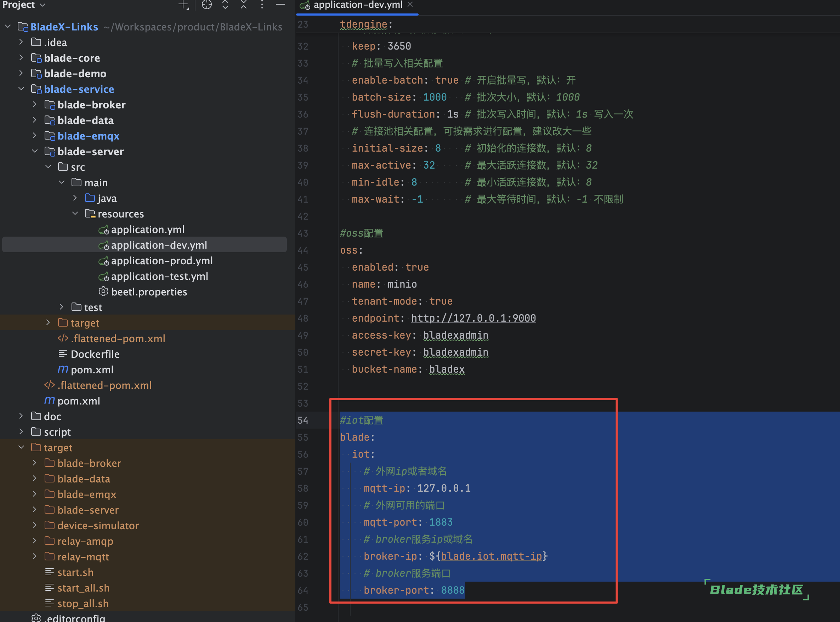Collapse the main folder
This screenshot has height=622, width=840.
click(62, 182)
